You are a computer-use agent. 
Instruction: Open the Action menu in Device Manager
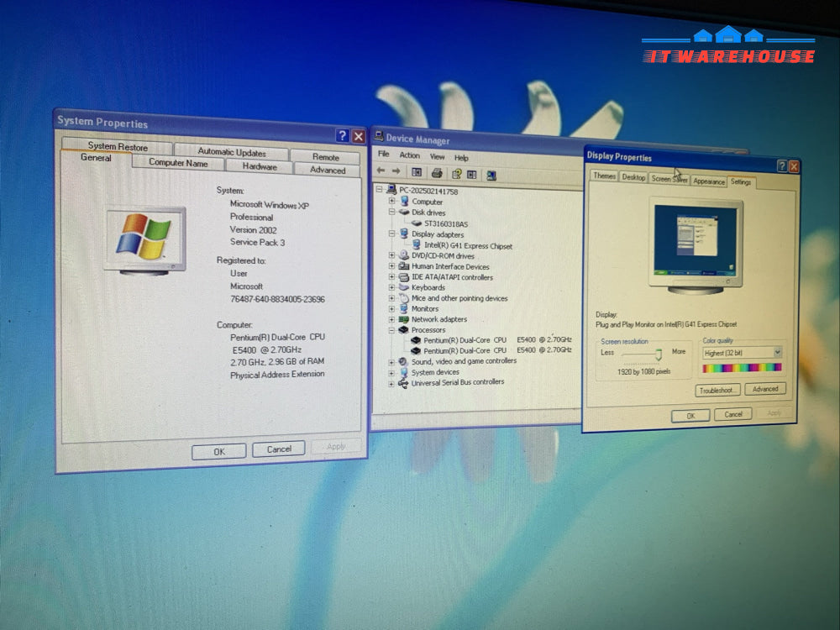coord(409,155)
